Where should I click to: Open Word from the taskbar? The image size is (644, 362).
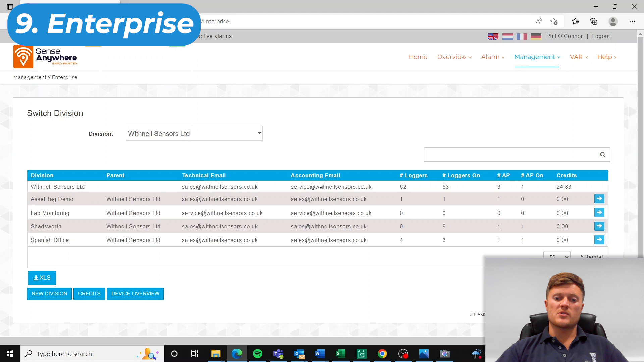click(x=320, y=354)
